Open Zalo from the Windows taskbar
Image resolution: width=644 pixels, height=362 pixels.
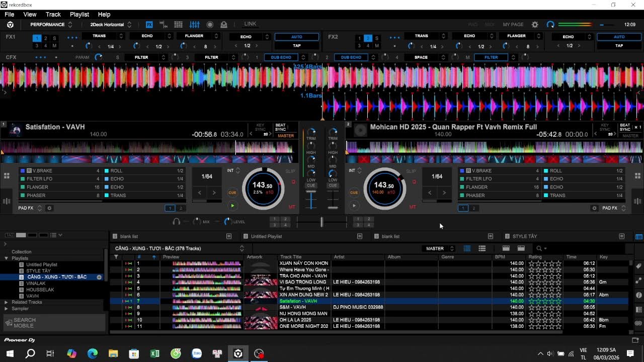pyautogui.click(x=196, y=353)
